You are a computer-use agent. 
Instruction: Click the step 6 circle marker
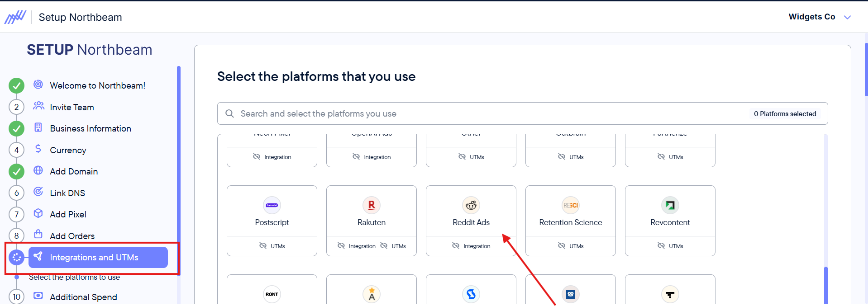coord(17,193)
